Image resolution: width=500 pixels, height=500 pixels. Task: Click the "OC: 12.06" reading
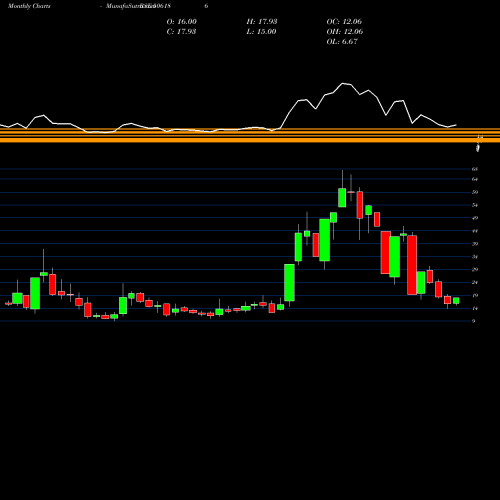coord(344,22)
